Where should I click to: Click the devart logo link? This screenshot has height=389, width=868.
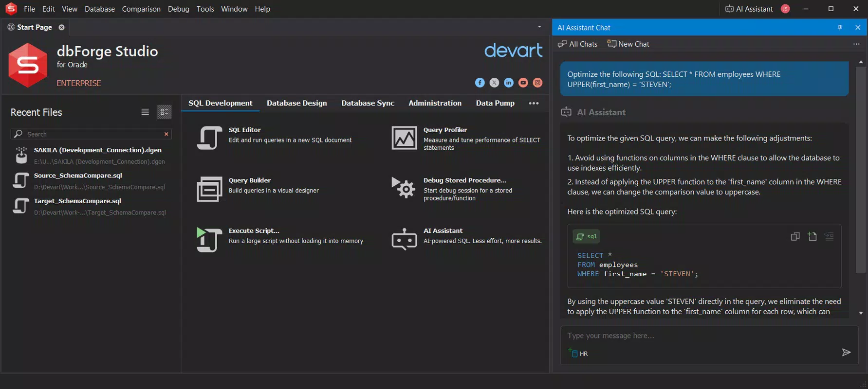513,50
